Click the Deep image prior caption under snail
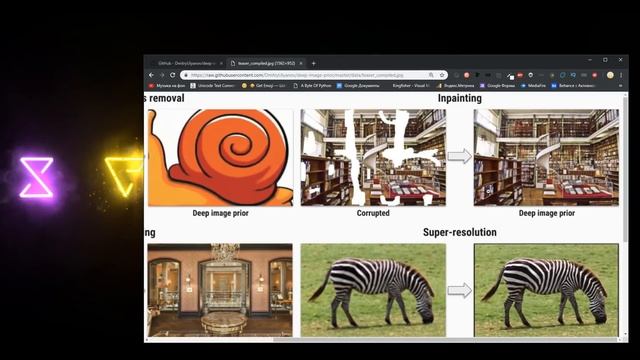Viewport: 640px width, 360px height. click(x=220, y=213)
